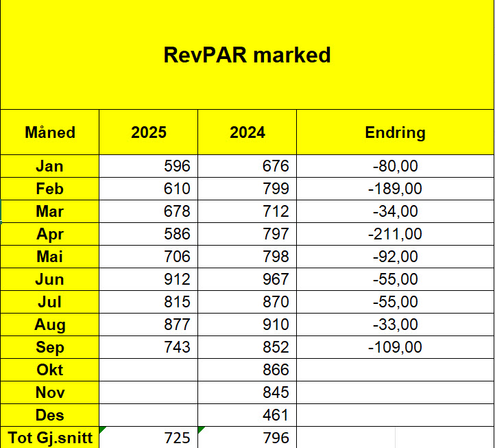This screenshot has height=448, width=495.
Task: Click the total average 2025 cell 725
Action: click(x=149, y=438)
